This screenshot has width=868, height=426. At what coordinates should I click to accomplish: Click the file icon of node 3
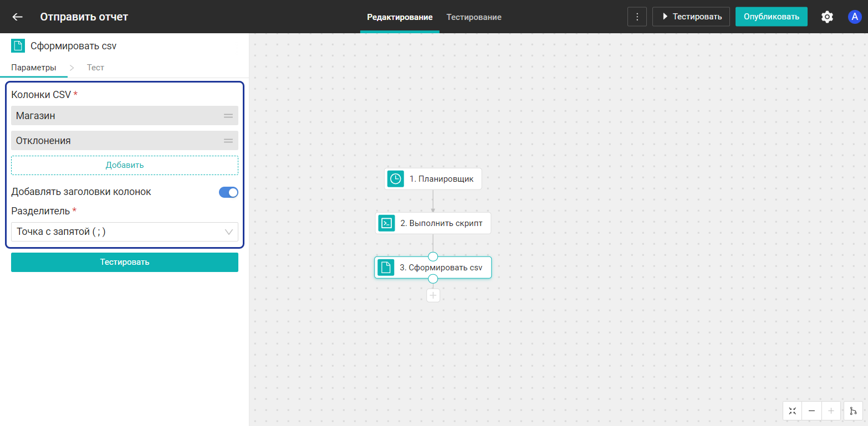pyautogui.click(x=386, y=268)
